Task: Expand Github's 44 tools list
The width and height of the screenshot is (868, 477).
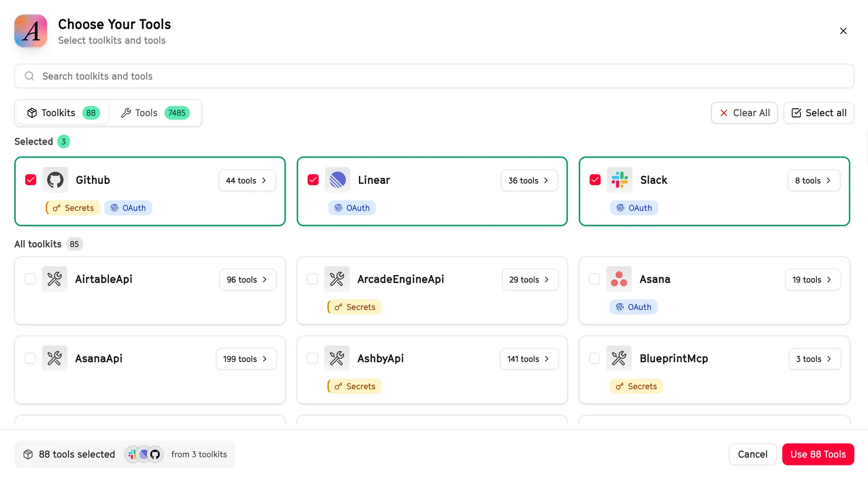Action: coord(247,180)
